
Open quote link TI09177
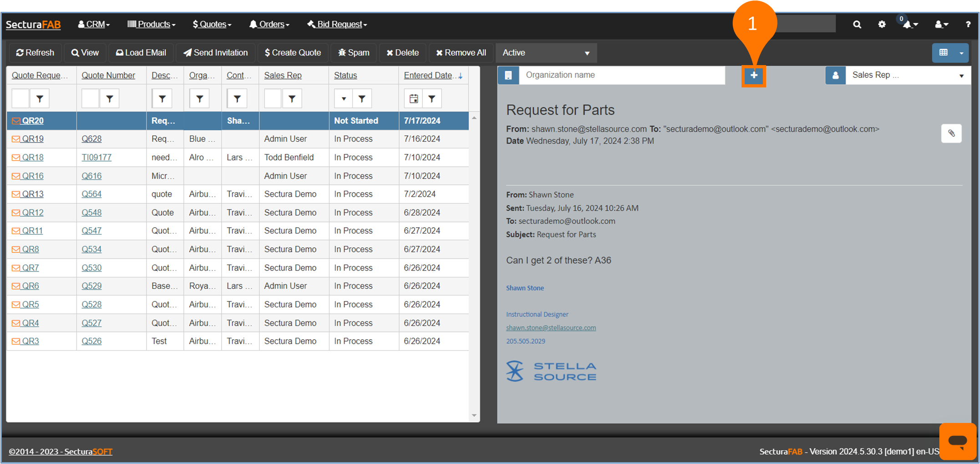96,158
